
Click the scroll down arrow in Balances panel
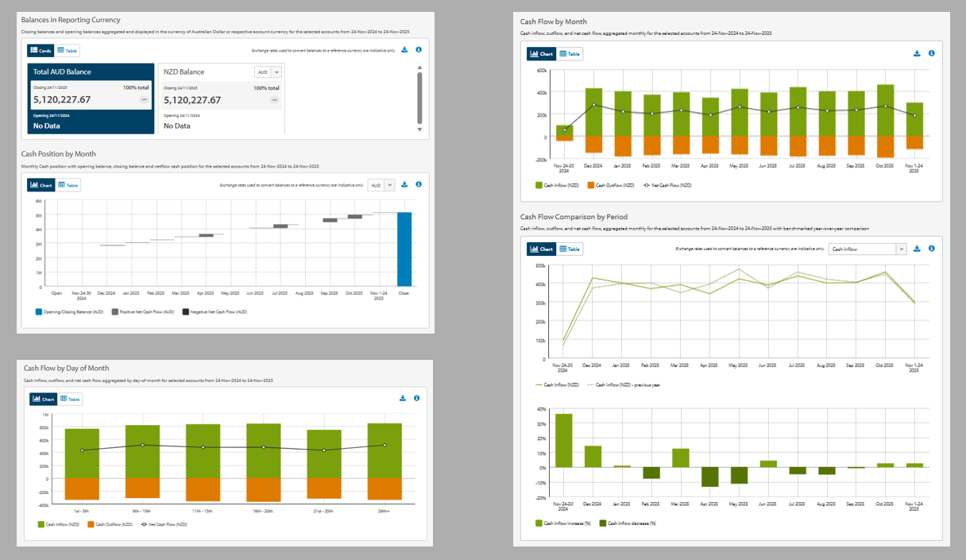(x=419, y=129)
